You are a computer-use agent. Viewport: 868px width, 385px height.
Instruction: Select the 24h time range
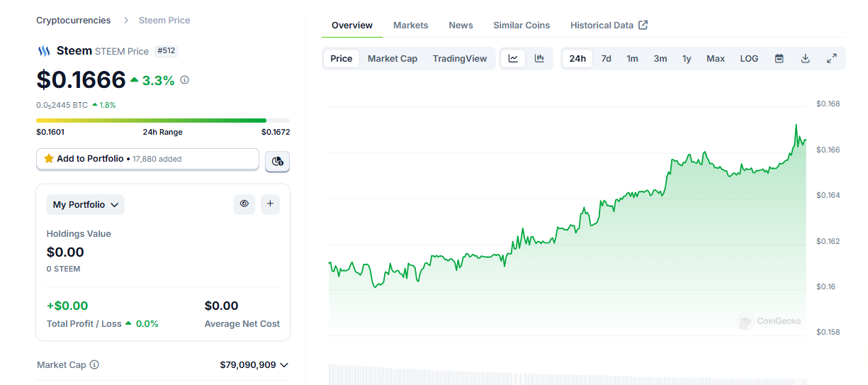pos(577,59)
